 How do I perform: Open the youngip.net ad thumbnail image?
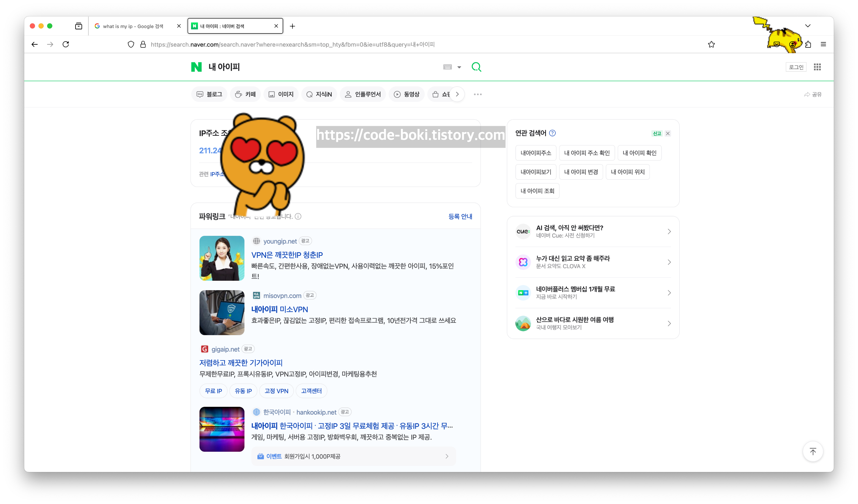[x=222, y=258]
